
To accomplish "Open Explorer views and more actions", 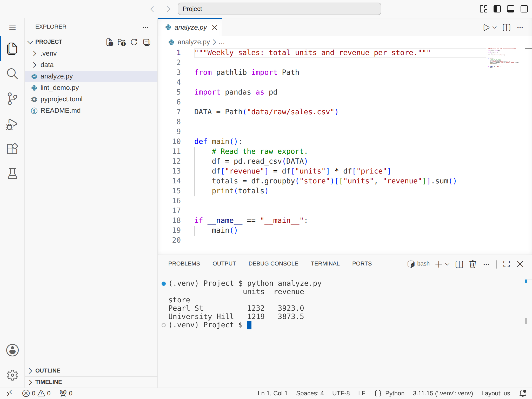I will pos(145,27).
